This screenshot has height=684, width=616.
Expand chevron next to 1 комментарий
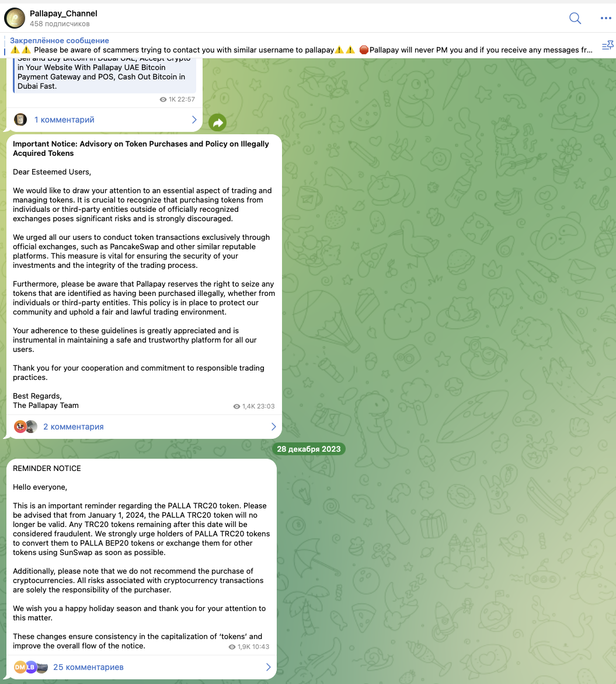tap(194, 120)
